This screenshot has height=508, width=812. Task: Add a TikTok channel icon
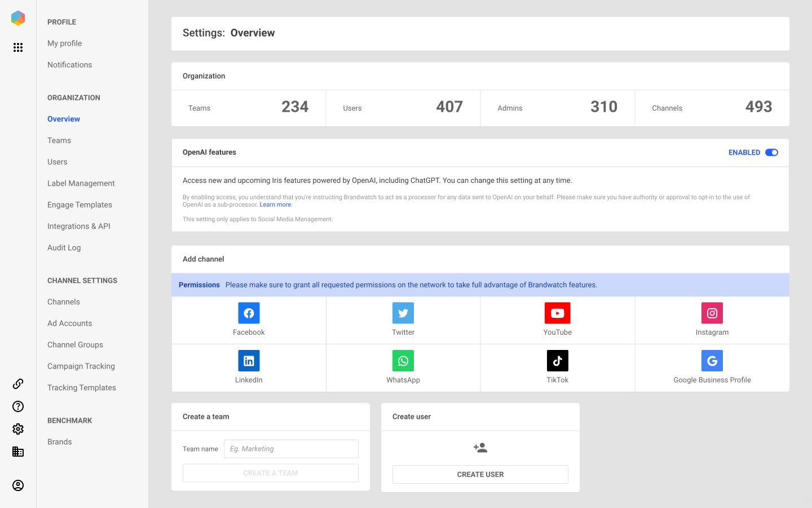tap(558, 361)
